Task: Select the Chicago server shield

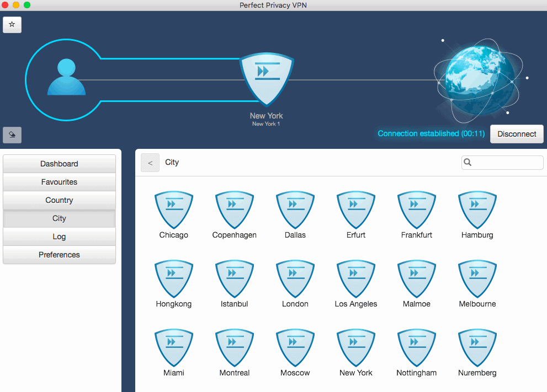Action: coord(173,210)
